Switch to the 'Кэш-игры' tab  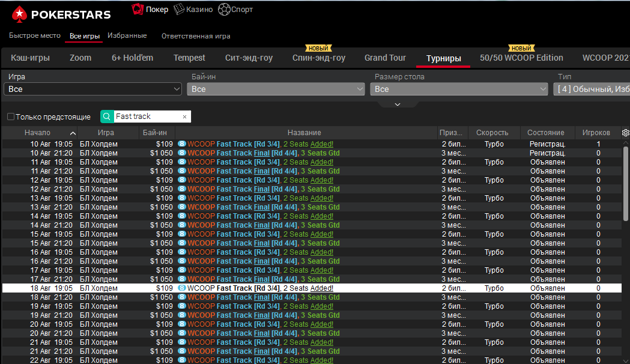click(x=30, y=58)
